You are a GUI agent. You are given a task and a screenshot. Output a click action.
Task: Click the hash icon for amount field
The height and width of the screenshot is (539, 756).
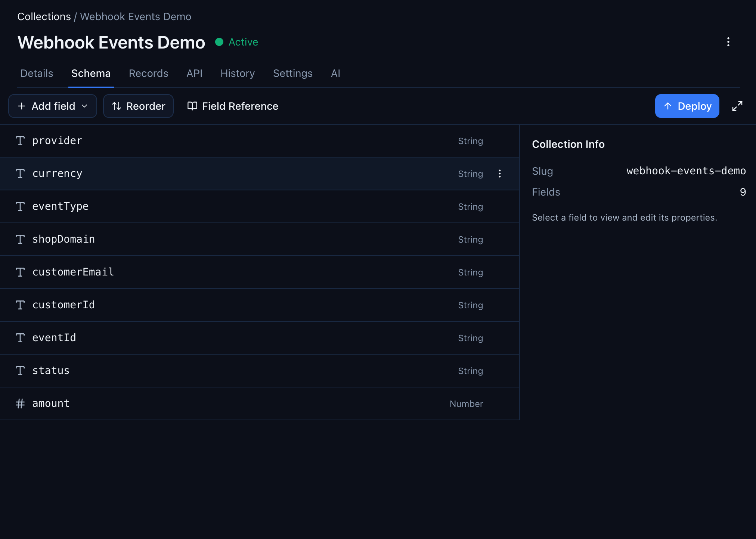point(20,404)
